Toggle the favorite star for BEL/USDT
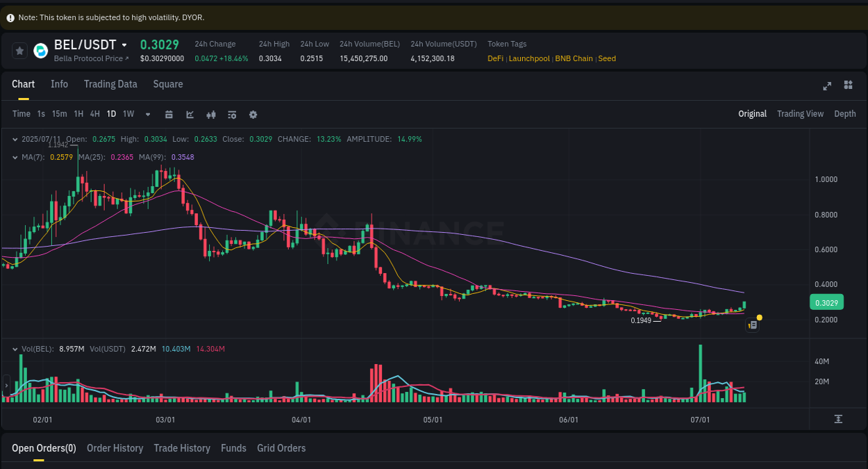 (x=19, y=50)
